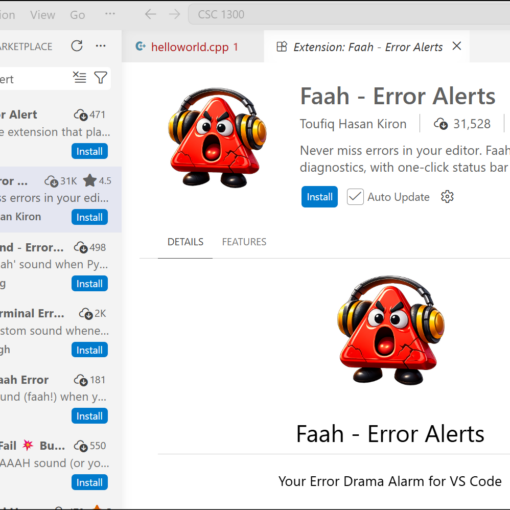Select the 'aah Error' extension entry
Viewport: 510px width, 510px height.
61,398
